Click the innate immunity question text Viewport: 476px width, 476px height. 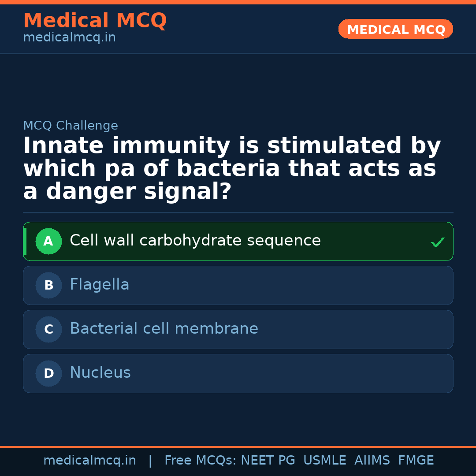232,169
